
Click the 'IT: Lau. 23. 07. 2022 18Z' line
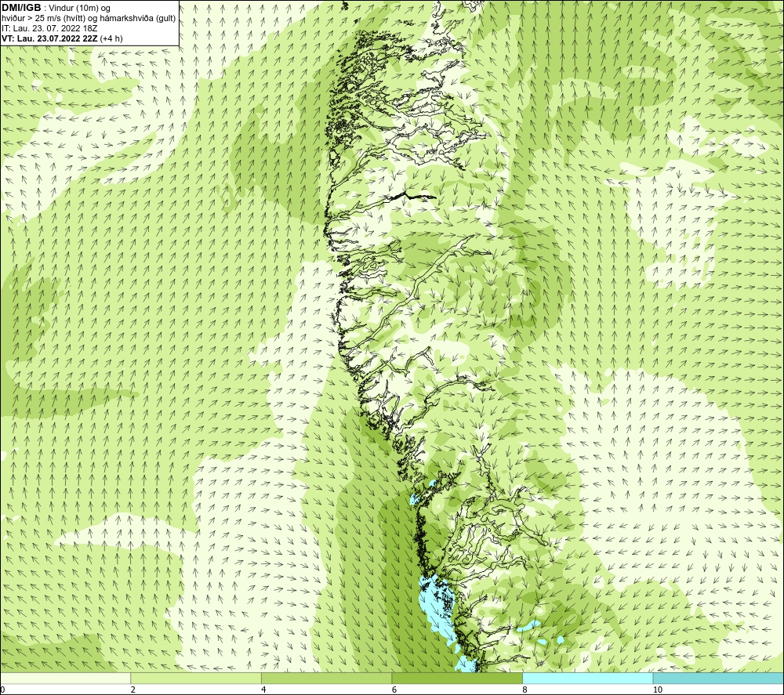pyautogui.click(x=49, y=28)
